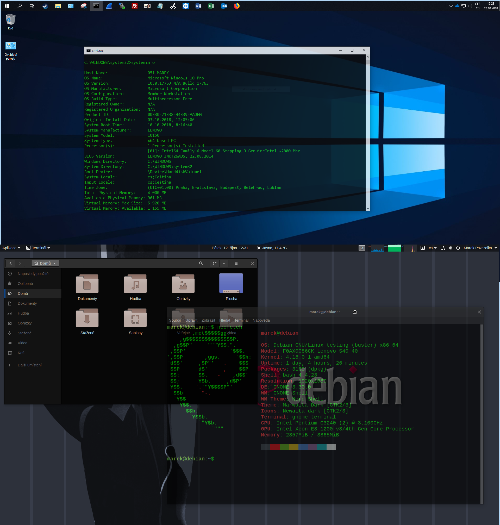Open Další umístění in the sidebar
Viewport: 500px width, 525px height.
(32, 365)
